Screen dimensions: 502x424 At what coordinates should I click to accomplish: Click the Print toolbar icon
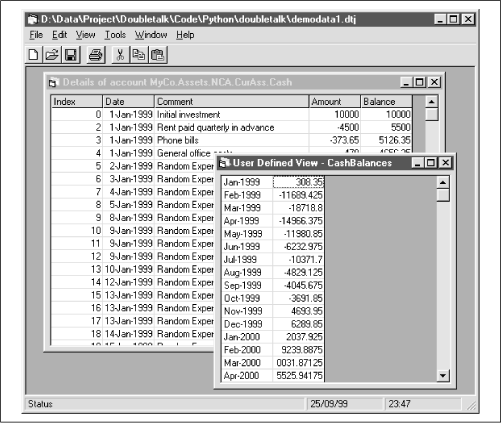[x=96, y=55]
